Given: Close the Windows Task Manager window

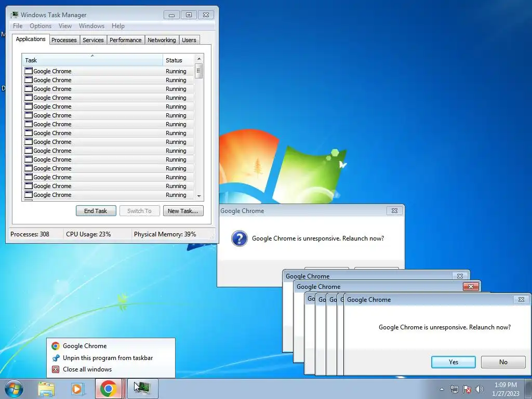Looking at the screenshot, I should pyautogui.click(x=206, y=15).
